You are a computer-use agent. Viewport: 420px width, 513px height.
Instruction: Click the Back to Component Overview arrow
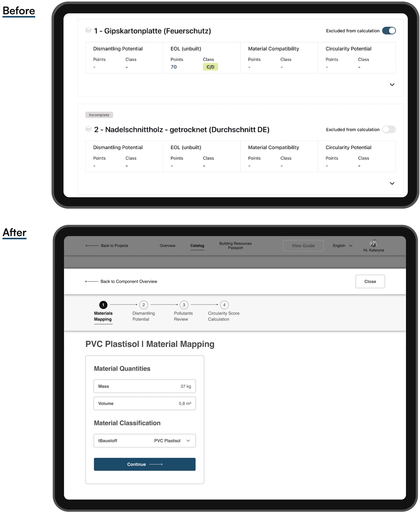pyautogui.click(x=92, y=281)
